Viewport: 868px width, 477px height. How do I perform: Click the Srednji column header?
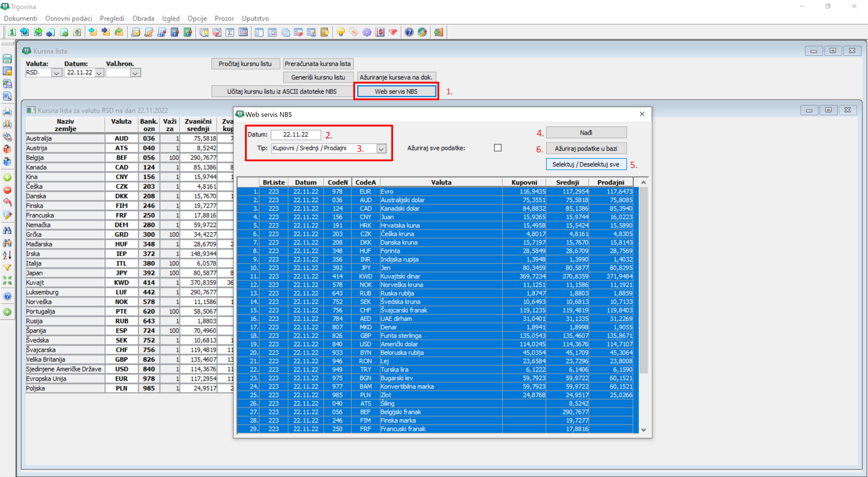tap(568, 182)
